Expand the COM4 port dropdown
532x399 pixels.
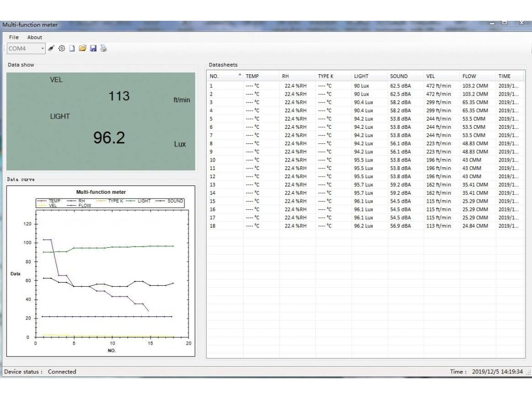coord(43,48)
